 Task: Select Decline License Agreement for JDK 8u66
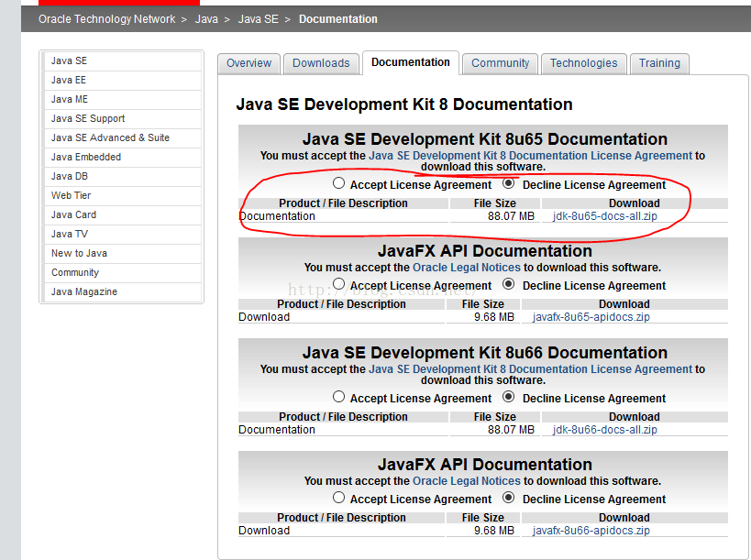(x=509, y=397)
